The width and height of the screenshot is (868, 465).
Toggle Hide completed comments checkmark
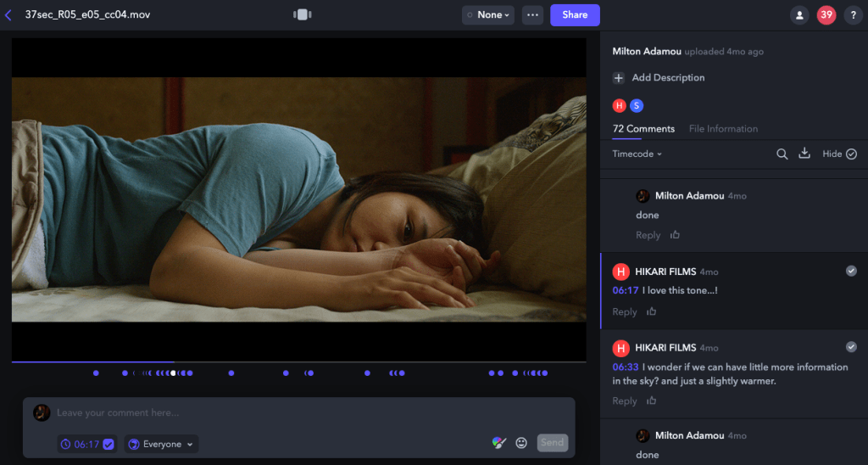[x=851, y=154]
